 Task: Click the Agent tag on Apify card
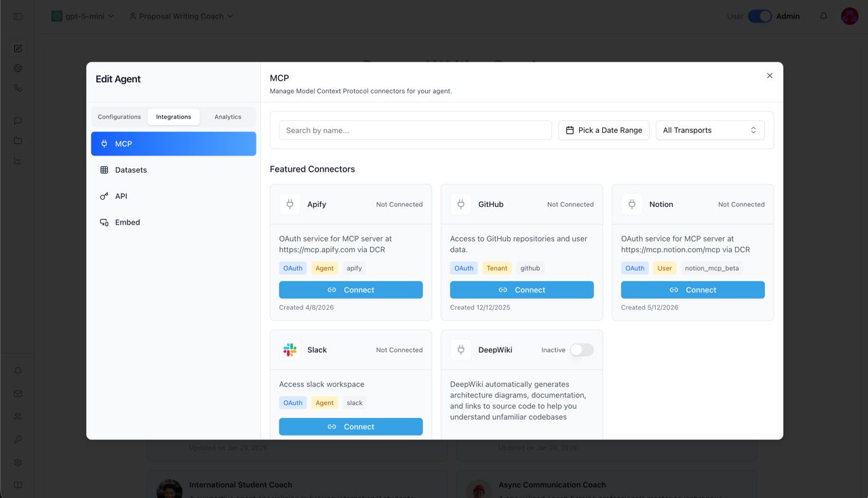[325, 268]
